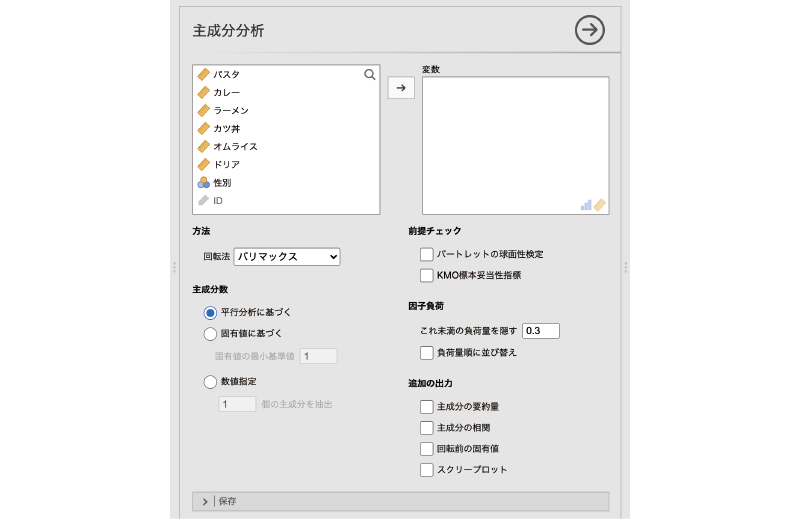Click the ruler icon beside カツ丼
Image resolution: width=800 pixels, height=523 pixels.
pyautogui.click(x=204, y=129)
